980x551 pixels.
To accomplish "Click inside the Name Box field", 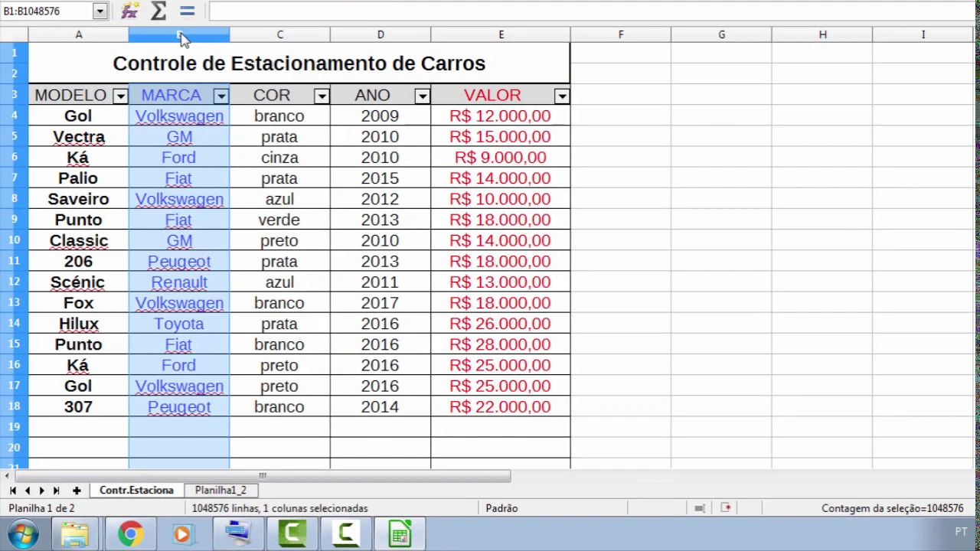I will coord(47,11).
